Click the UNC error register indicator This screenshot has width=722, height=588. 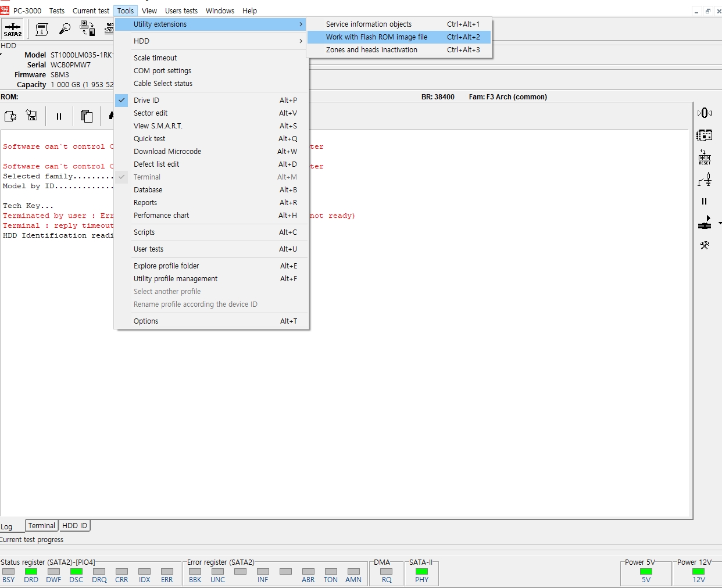point(218,572)
